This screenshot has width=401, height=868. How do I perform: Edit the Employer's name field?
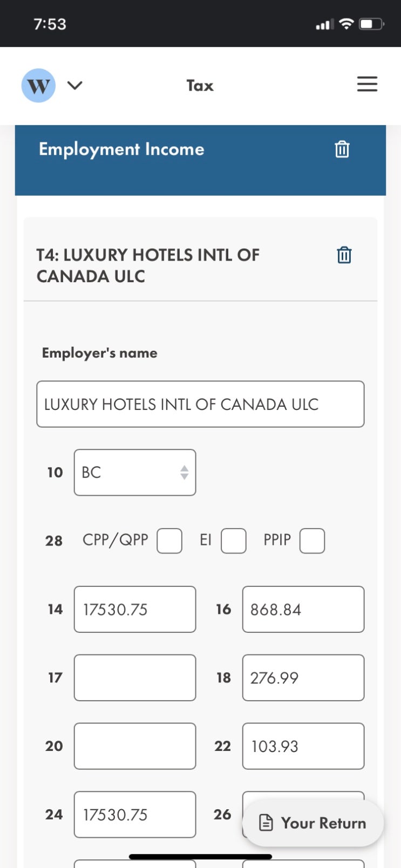(x=200, y=404)
